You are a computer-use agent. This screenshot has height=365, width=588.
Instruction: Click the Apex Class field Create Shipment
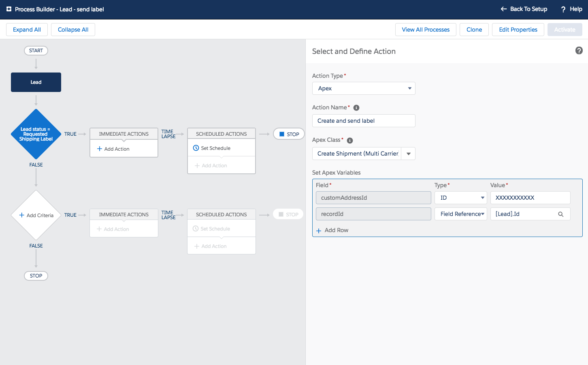(x=357, y=154)
